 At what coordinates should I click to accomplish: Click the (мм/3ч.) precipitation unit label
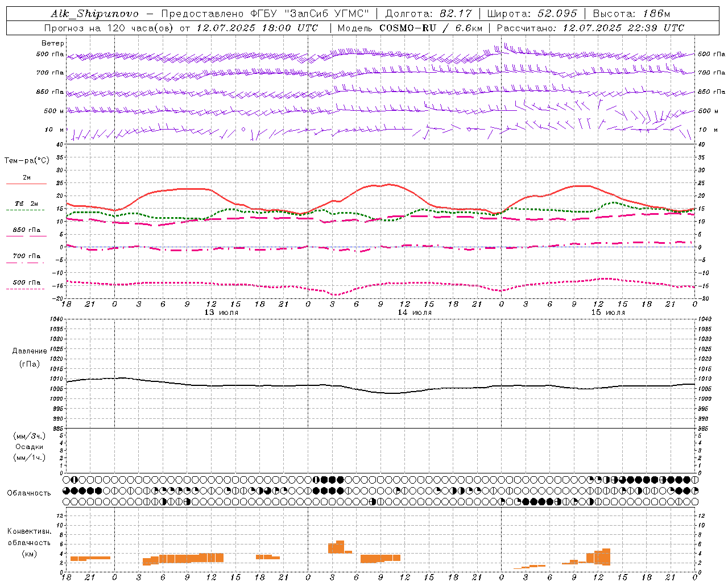click(30, 436)
